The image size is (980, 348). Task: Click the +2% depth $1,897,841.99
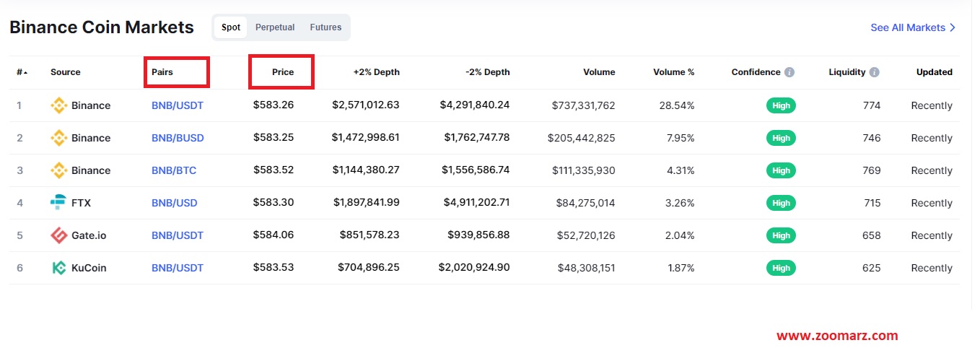366,203
